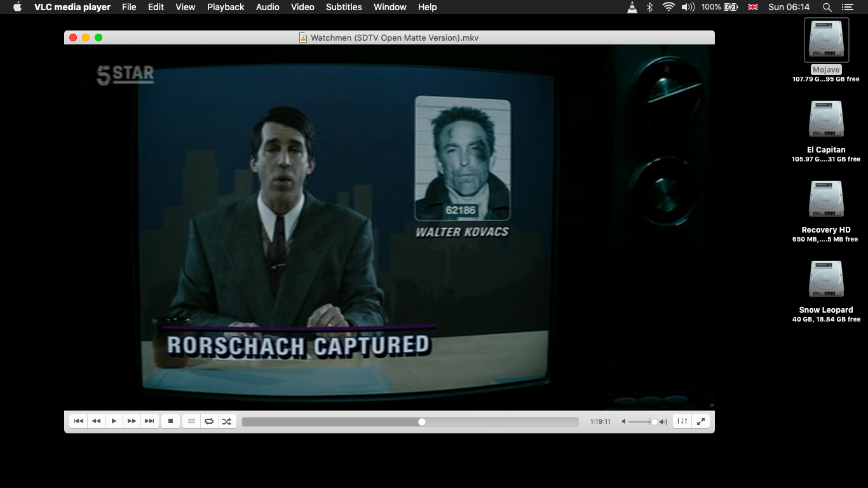The image size is (868, 488).
Task: Open Notification Center
Action: pyautogui.click(x=847, y=7)
